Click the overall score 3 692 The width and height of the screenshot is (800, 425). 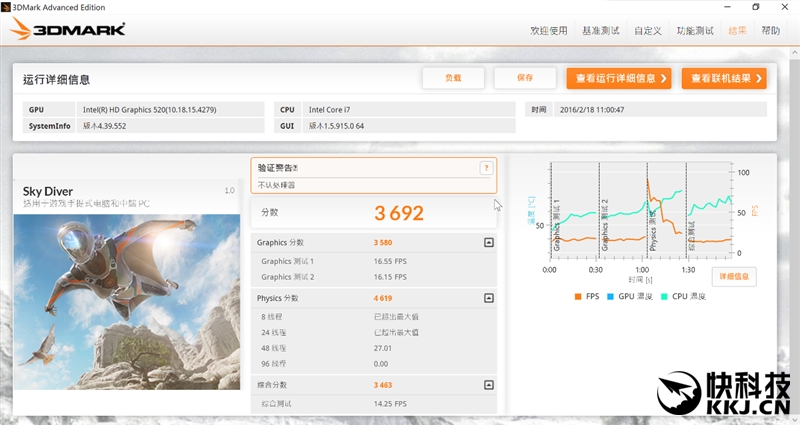pyautogui.click(x=399, y=213)
